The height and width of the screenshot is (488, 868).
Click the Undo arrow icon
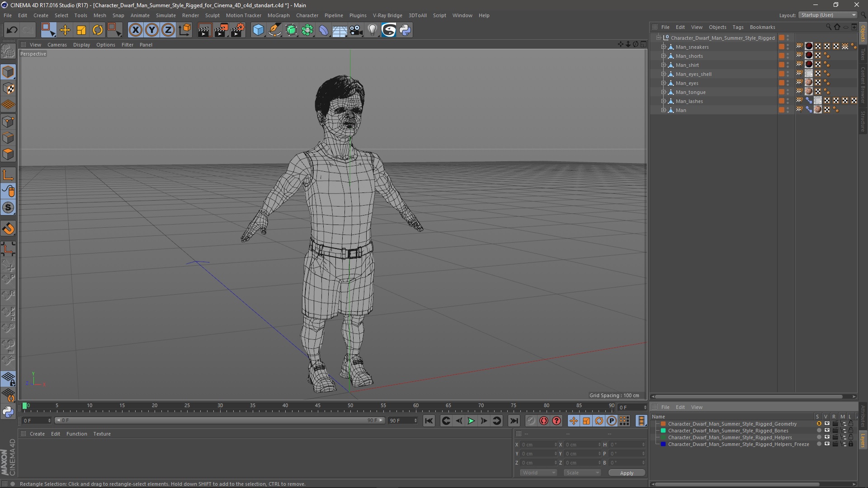point(12,30)
